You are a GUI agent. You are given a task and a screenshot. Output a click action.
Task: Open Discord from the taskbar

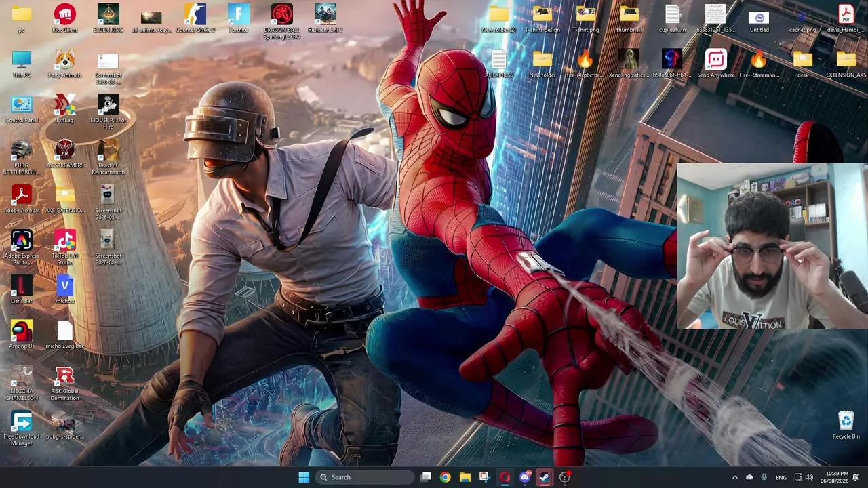coord(524,477)
